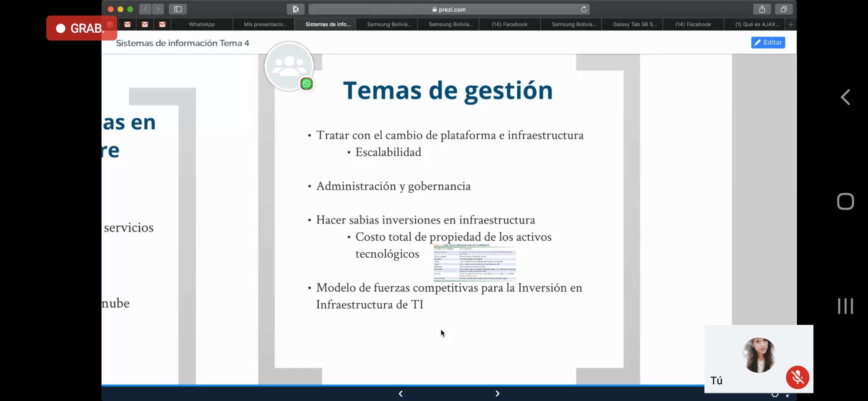868x401 pixels.
Task: Click the Prezi extension toolbar icon
Action: [x=296, y=9]
